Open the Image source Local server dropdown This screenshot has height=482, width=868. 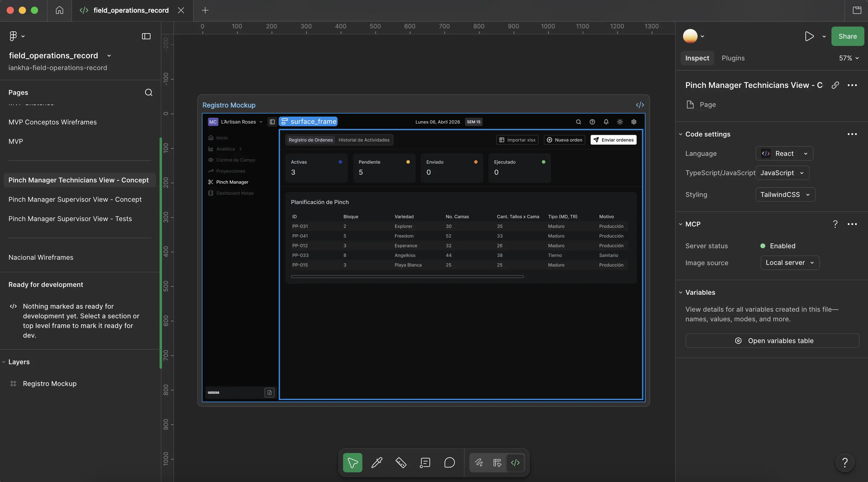pyautogui.click(x=789, y=262)
